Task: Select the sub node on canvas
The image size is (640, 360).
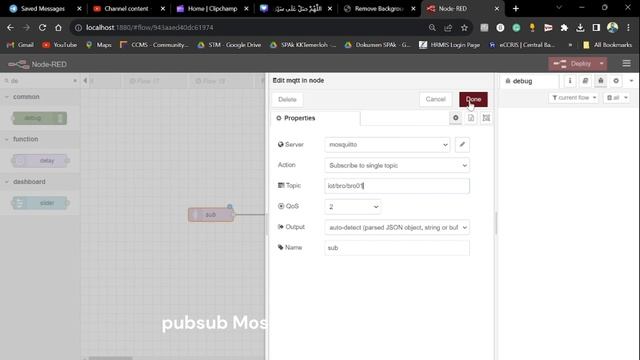Action: [x=211, y=215]
